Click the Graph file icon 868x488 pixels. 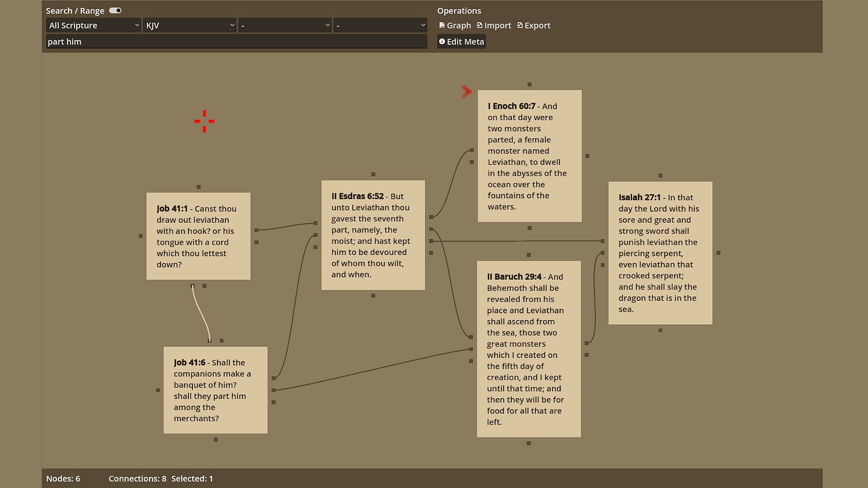pos(442,25)
